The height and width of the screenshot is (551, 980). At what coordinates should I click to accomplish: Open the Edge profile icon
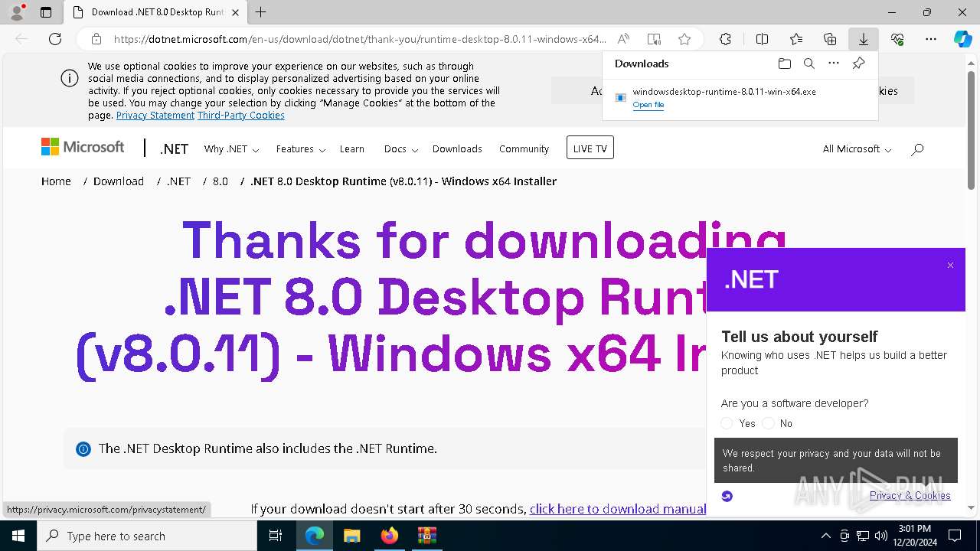click(x=17, y=12)
